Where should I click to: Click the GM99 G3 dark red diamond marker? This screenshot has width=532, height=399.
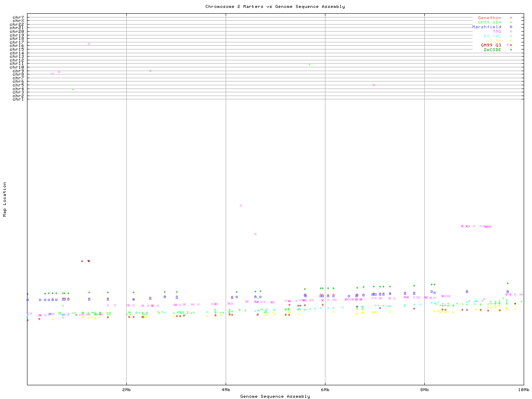[x=511, y=45]
